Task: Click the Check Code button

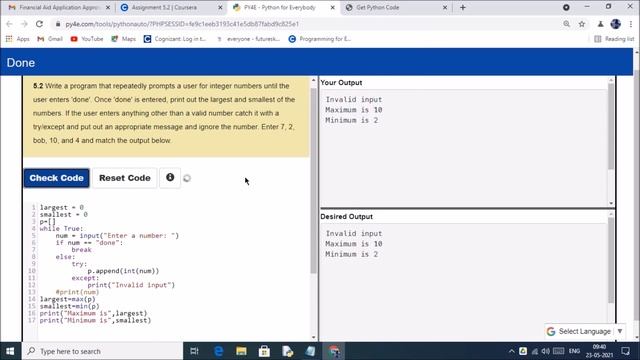Action: 56,178
